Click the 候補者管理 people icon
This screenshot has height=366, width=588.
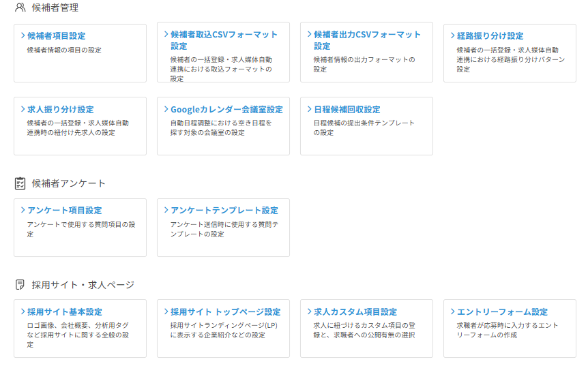(20, 8)
